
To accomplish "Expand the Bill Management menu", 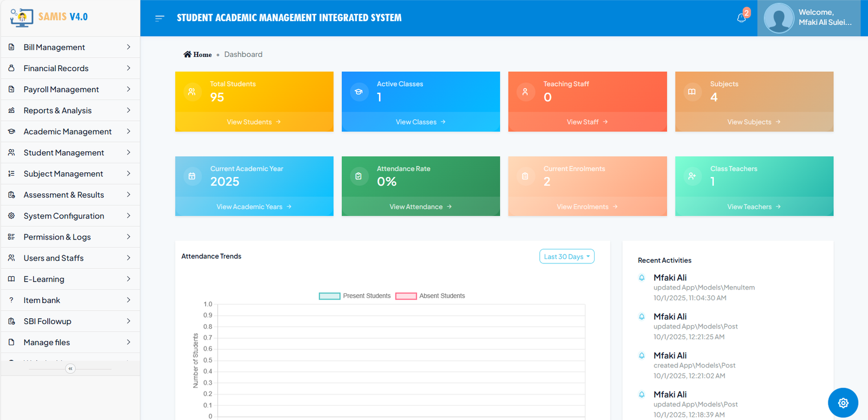I will pos(70,47).
